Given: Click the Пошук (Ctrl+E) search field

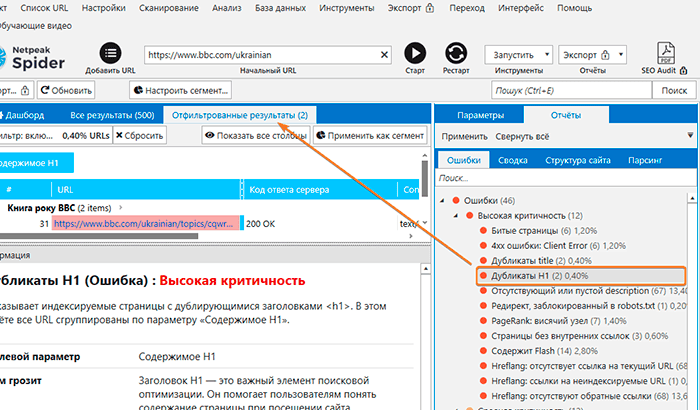Looking at the screenshot, I should (x=571, y=90).
